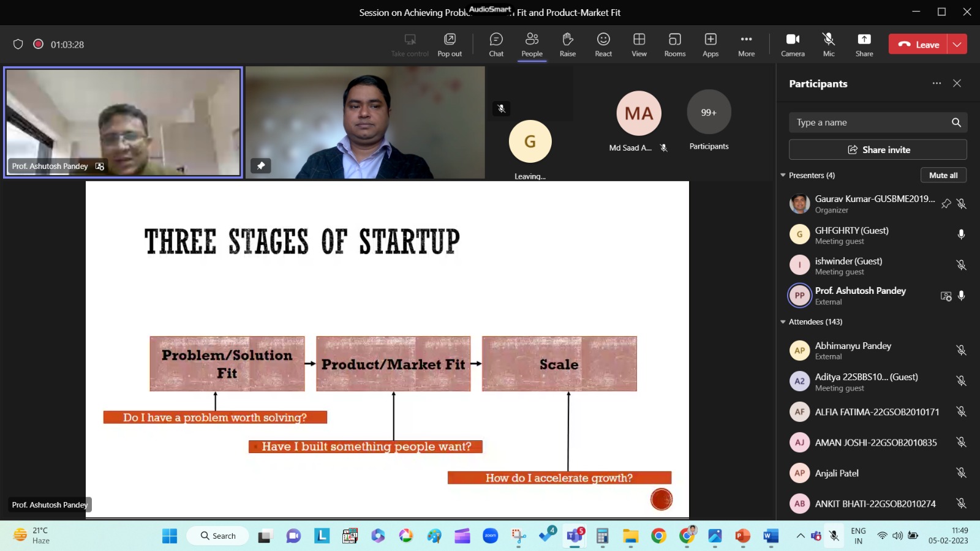Open breakout Rooms

coord(674,45)
